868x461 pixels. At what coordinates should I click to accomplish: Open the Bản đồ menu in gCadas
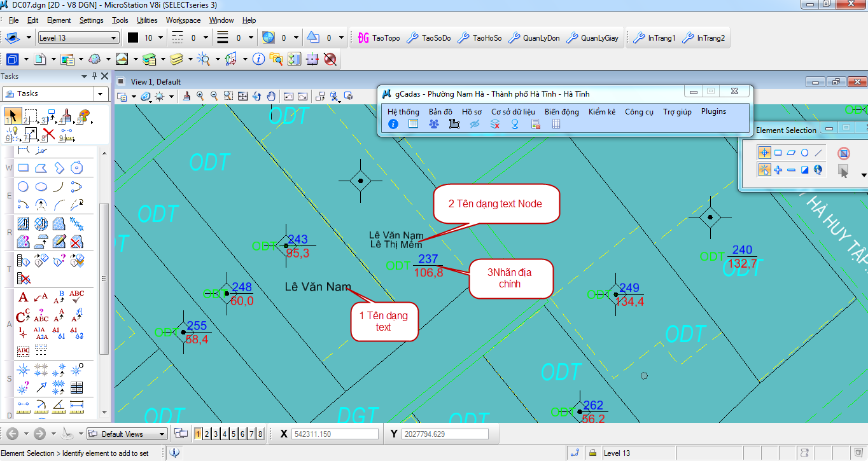(x=440, y=111)
